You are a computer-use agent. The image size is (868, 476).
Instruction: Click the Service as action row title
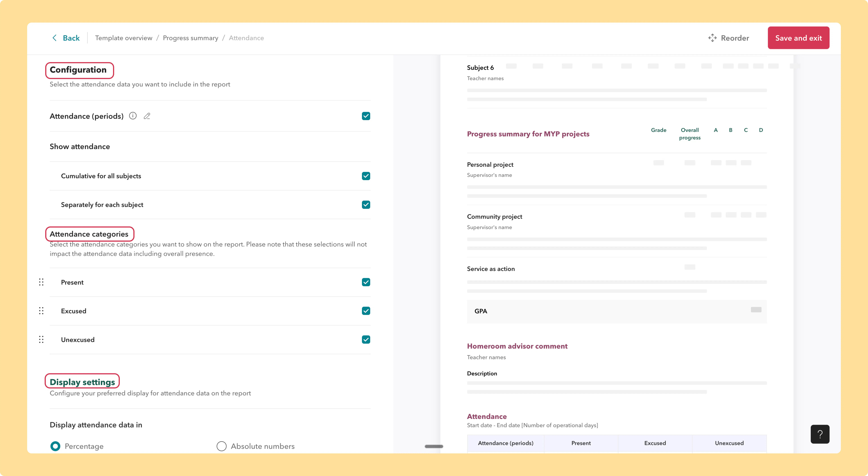tap(491, 269)
